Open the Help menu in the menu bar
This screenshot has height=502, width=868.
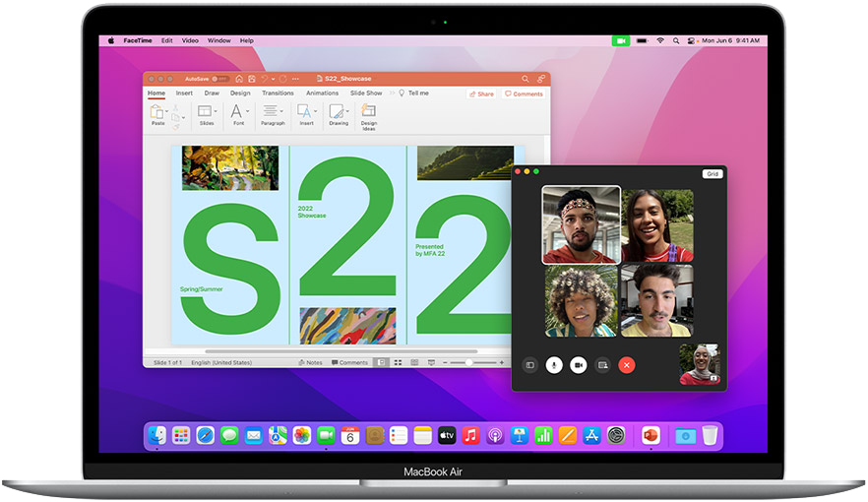tap(246, 40)
